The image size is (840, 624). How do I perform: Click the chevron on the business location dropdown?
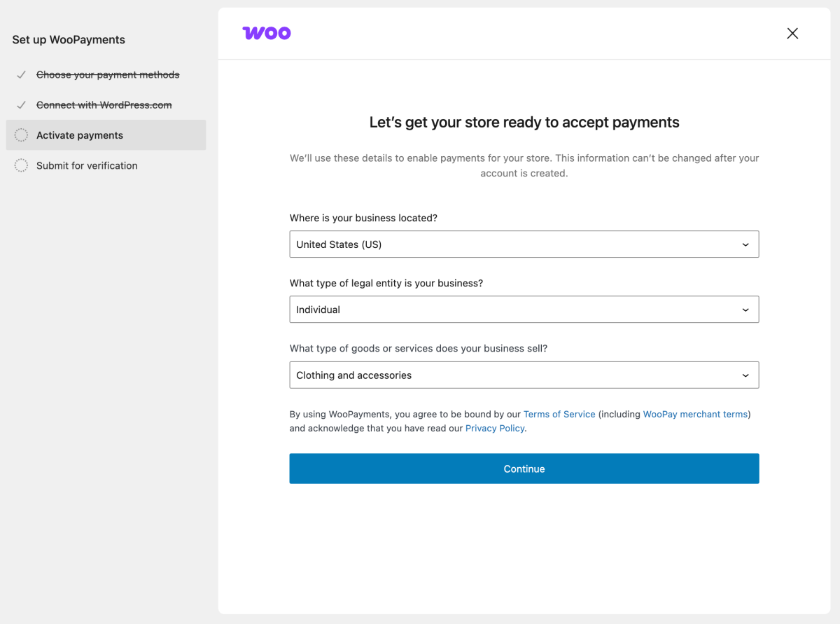pos(745,244)
